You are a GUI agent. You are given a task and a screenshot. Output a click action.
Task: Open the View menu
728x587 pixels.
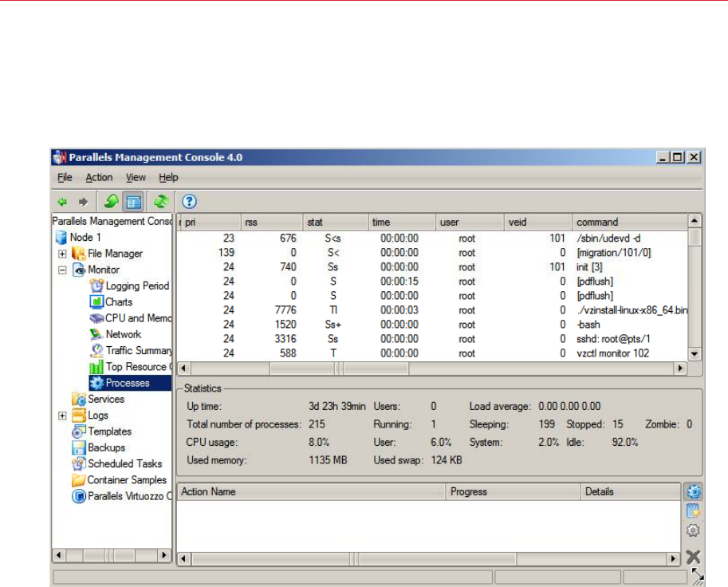136,178
